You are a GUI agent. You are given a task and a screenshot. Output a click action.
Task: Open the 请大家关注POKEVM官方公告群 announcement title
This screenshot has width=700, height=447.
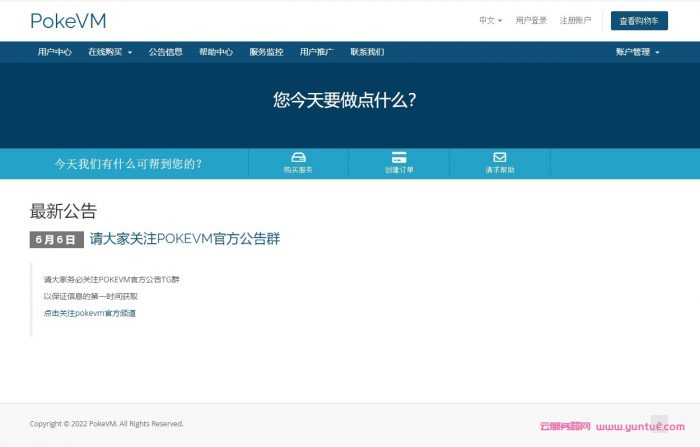point(185,239)
